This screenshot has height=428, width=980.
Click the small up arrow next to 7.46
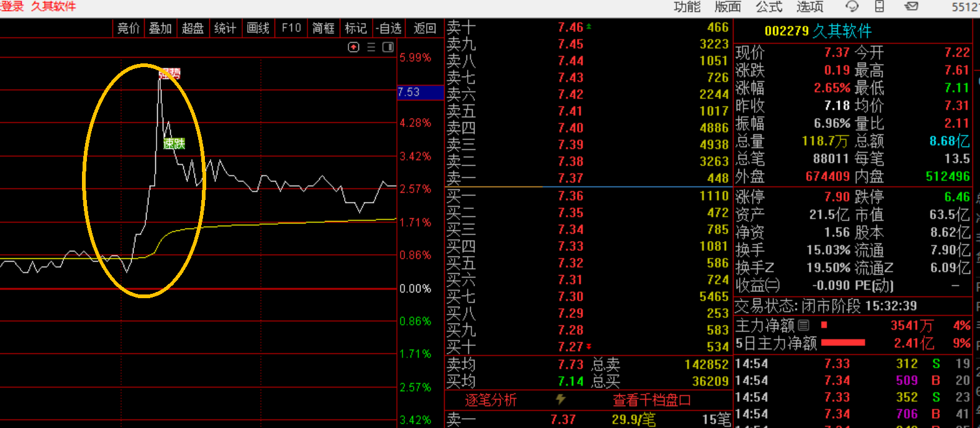click(x=589, y=27)
